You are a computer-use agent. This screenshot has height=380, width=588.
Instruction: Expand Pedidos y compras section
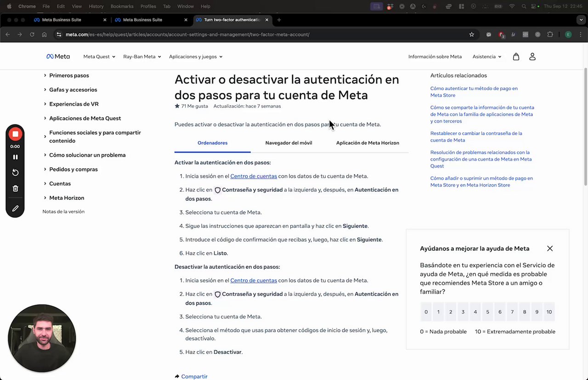click(70, 169)
